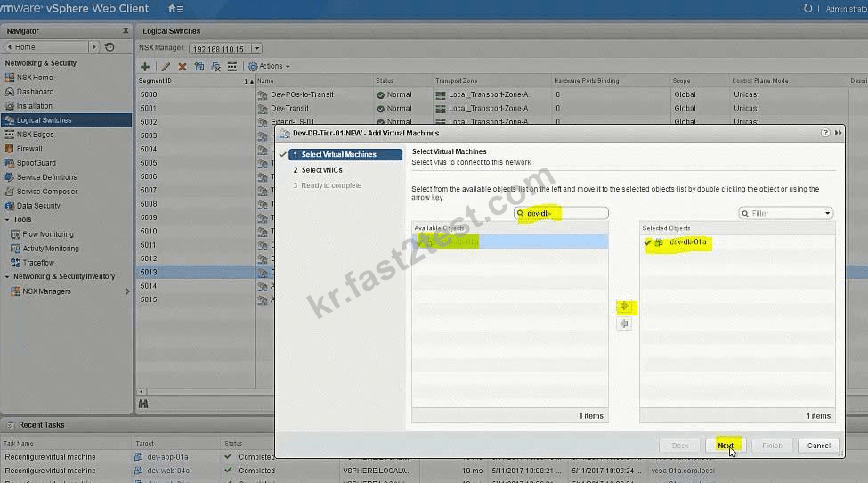The image size is (868, 483).
Task: Select segment 5013 row in table
Action: point(195,273)
